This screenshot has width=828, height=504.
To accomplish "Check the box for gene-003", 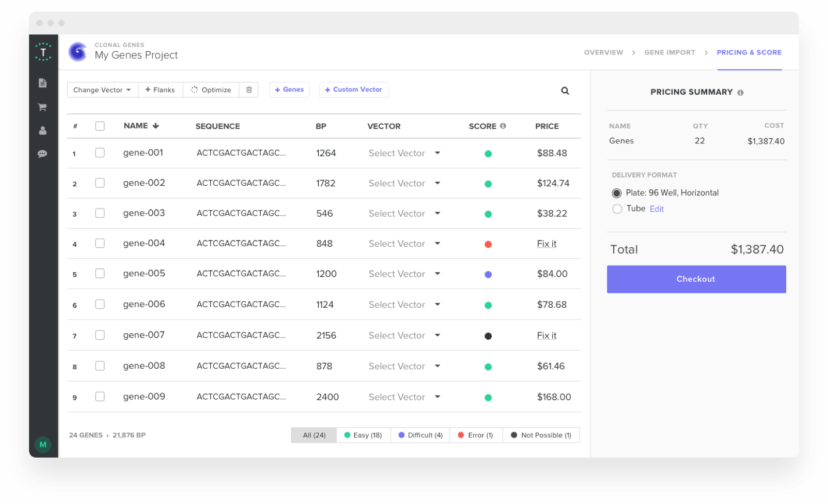I will [x=100, y=213].
